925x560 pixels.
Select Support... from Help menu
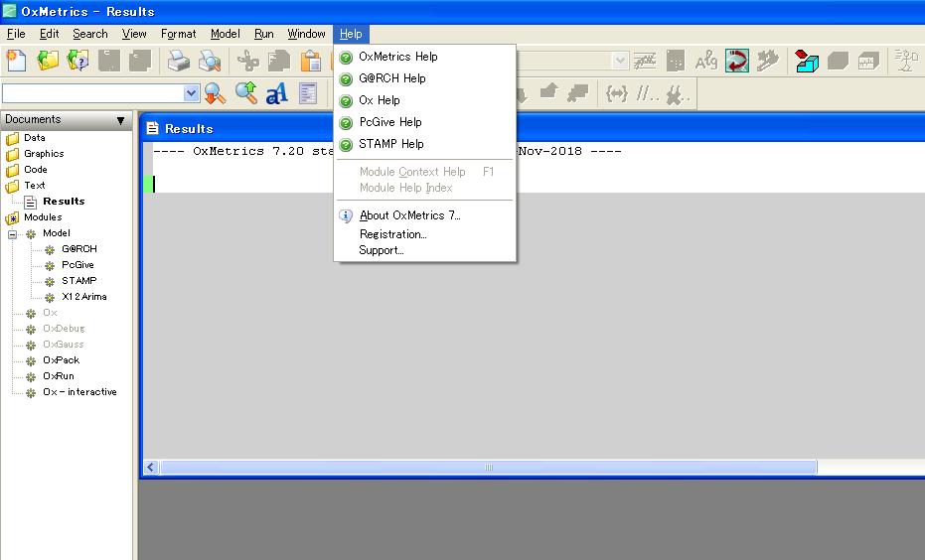click(425, 250)
